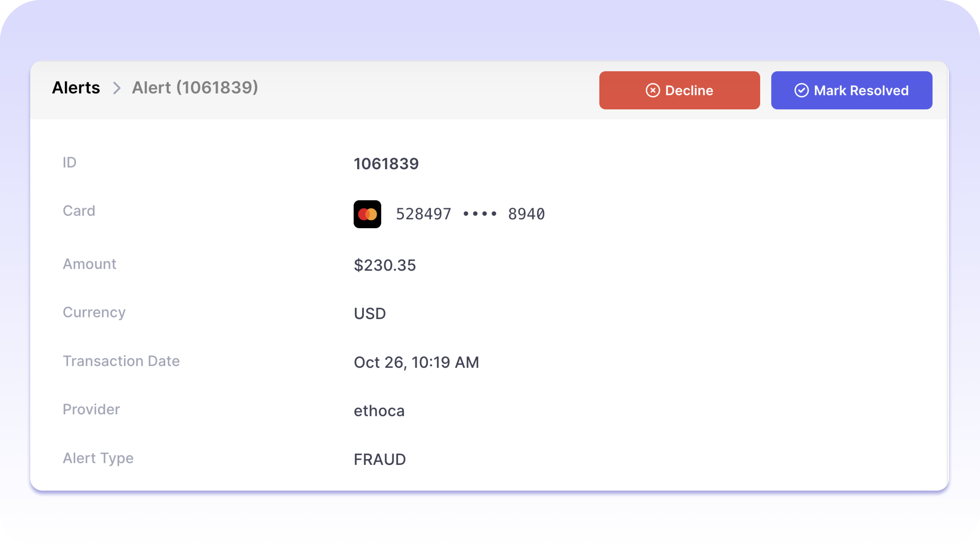Click the Transaction Date field label

point(121,361)
